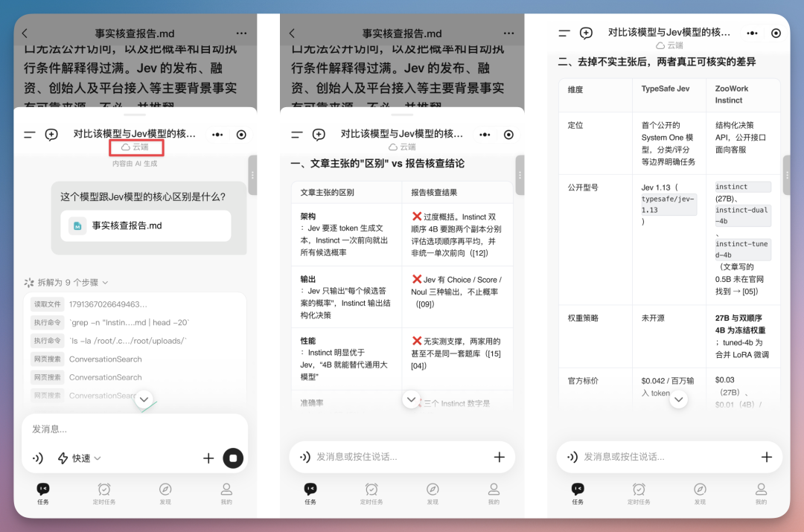The width and height of the screenshot is (804, 532).
Task: Open the ellipsis menu of the middle 事实核查报告.md header
Action: [x=508, y=33]
